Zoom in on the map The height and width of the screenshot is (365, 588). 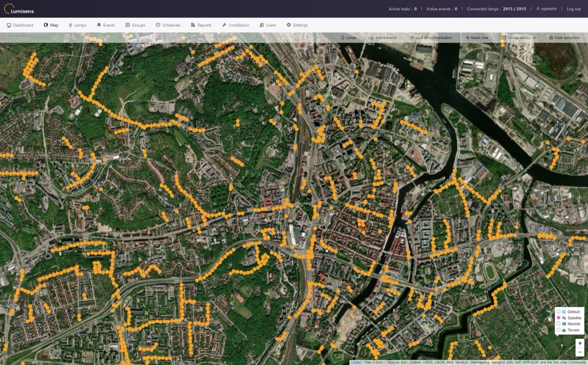coord(580,343)
